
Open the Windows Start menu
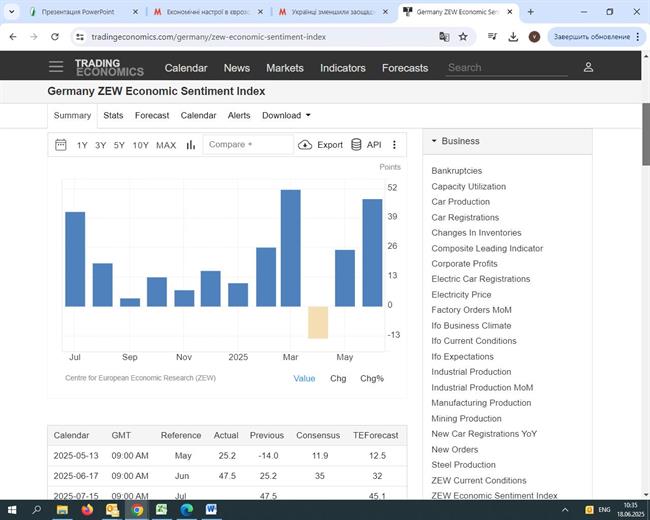[x=12, y=510]
